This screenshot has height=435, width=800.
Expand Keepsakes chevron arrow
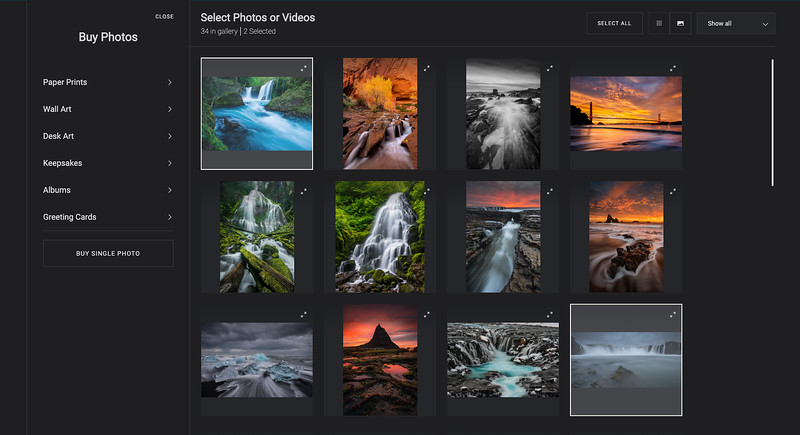pyautogui.click(x=169, y=163)
